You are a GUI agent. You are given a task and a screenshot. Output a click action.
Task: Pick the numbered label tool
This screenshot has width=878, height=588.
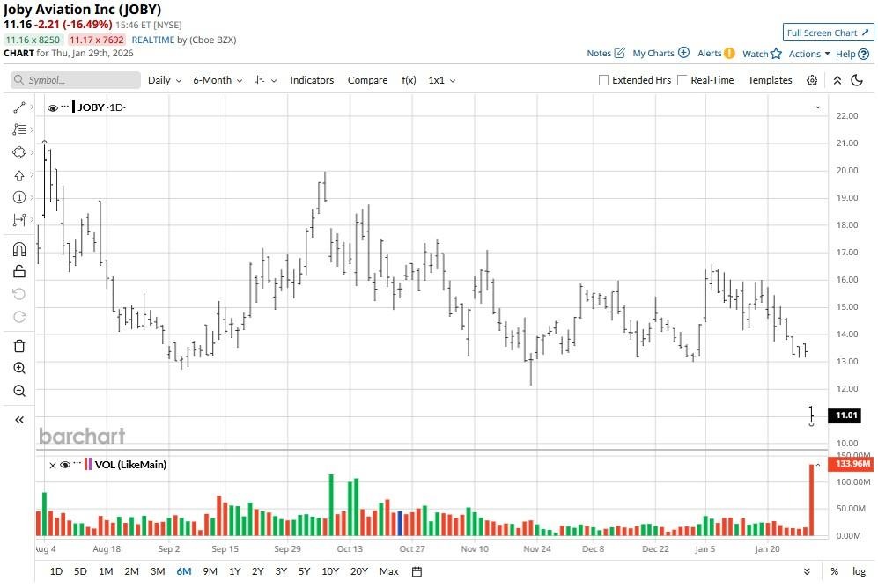pos(19,197)
